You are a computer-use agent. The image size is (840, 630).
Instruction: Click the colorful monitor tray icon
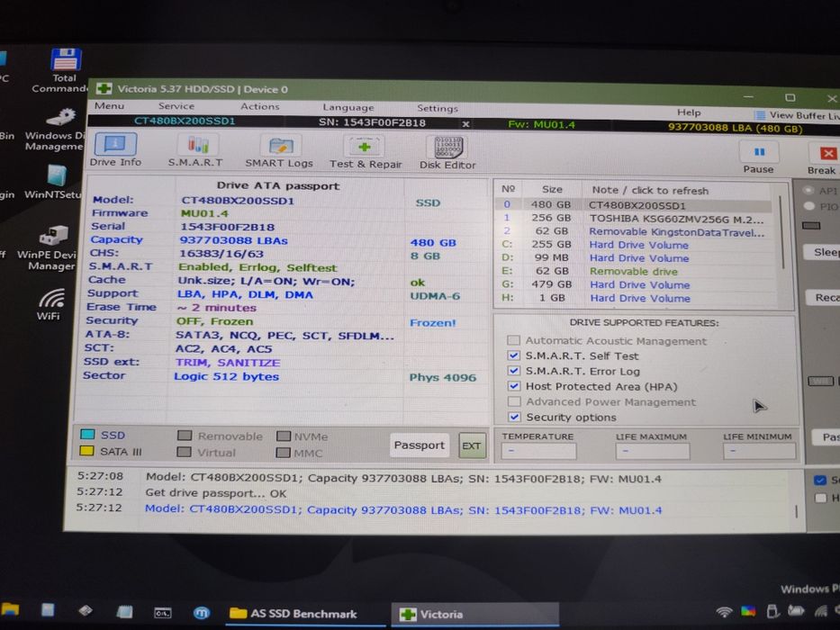748,611
